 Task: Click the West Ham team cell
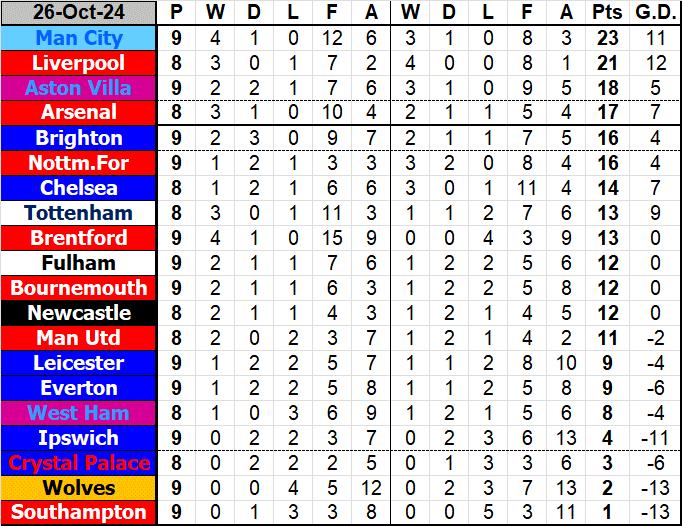(x=79, y=413)
